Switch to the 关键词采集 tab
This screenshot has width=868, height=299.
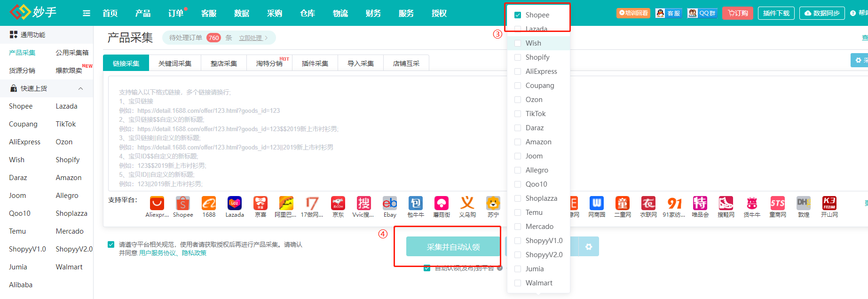pyautogui.click(x=175, y=63)
